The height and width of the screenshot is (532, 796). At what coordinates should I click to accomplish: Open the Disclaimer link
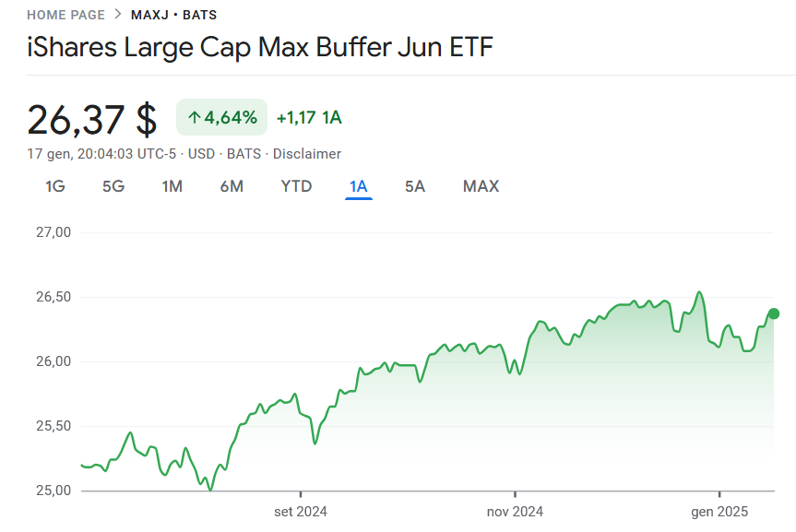(307, 154)
